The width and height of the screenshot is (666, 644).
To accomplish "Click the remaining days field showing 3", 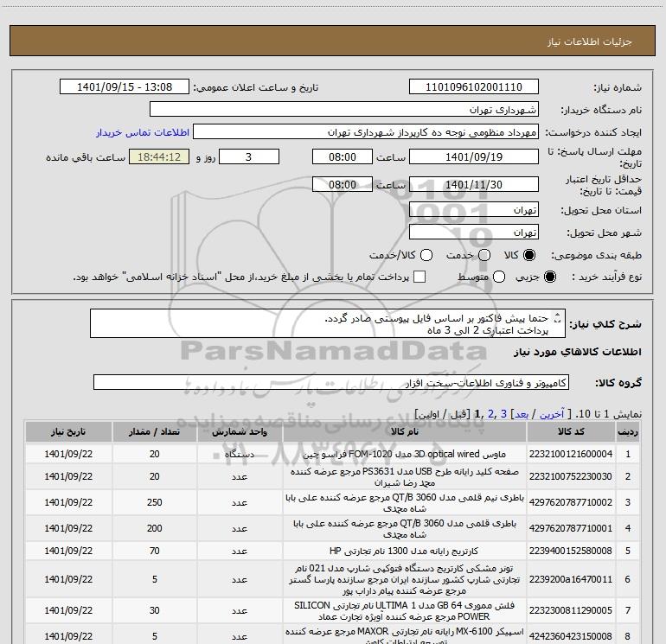I will [x=249, y=156].
